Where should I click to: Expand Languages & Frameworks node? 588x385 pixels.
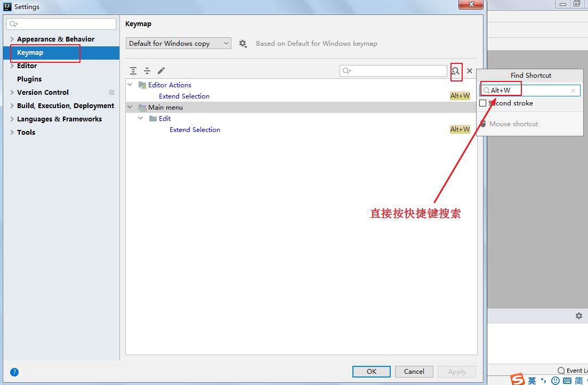point(12,119)
